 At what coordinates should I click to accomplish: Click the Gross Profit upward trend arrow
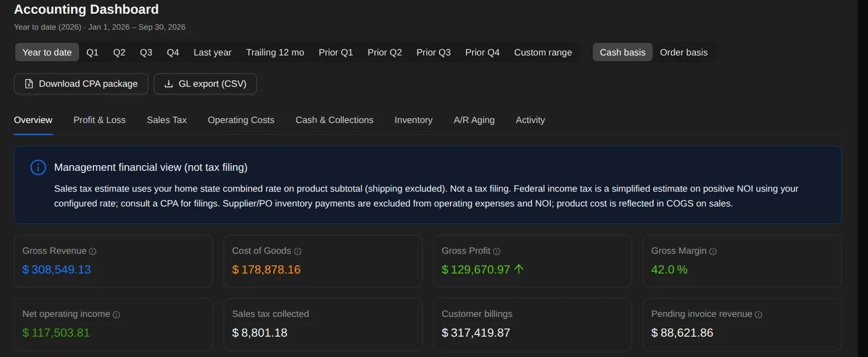pyautogui.click(x=519, y=269)
